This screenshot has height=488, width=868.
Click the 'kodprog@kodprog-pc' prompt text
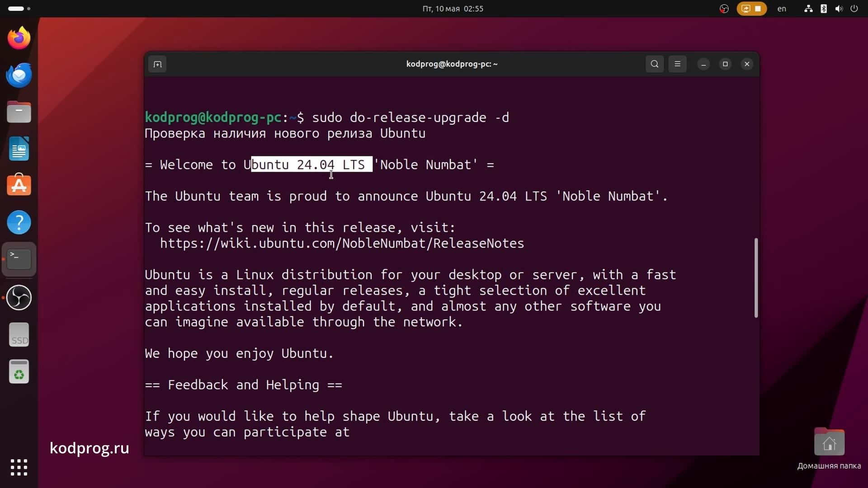[213, 117]
